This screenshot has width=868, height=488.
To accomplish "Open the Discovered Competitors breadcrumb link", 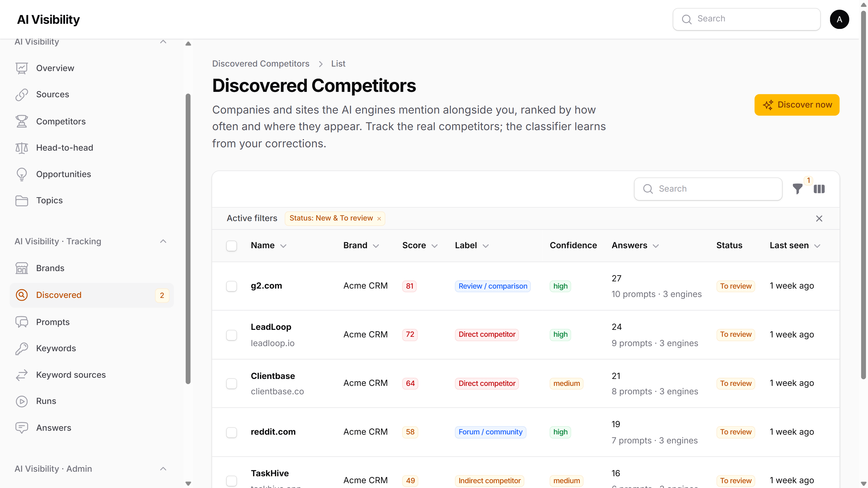I will [260, 64].
